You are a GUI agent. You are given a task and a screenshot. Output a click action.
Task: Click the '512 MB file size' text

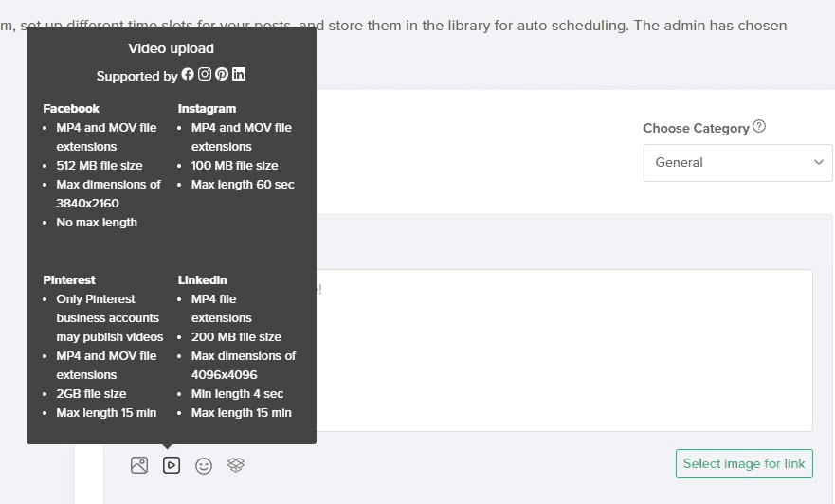click(100, 166)
